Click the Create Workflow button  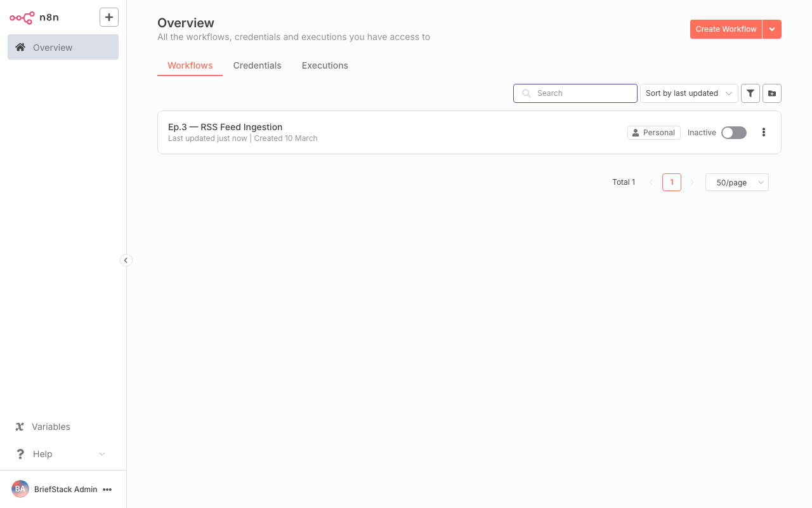pyautogui.click(x=726, y=29)
